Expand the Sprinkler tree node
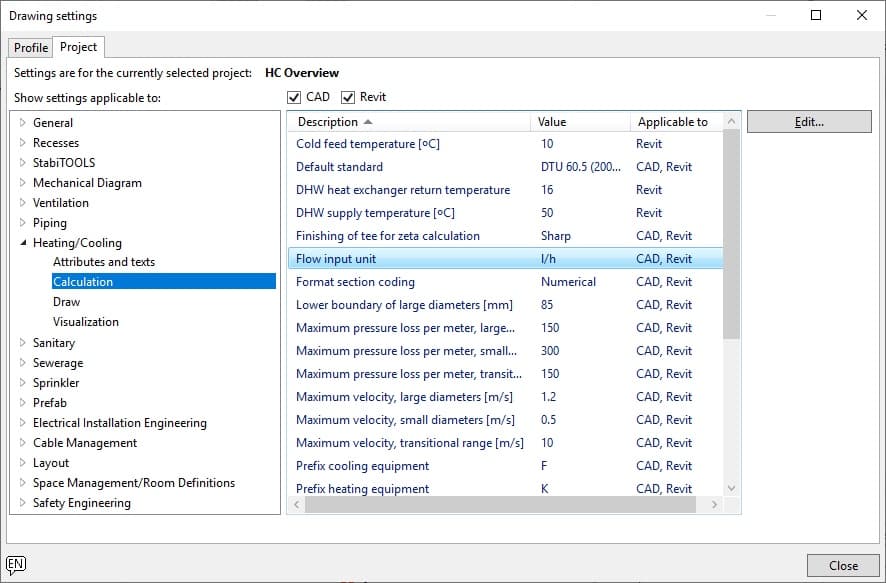Viewport: 886px width, 583px height. tap(23, 383)
